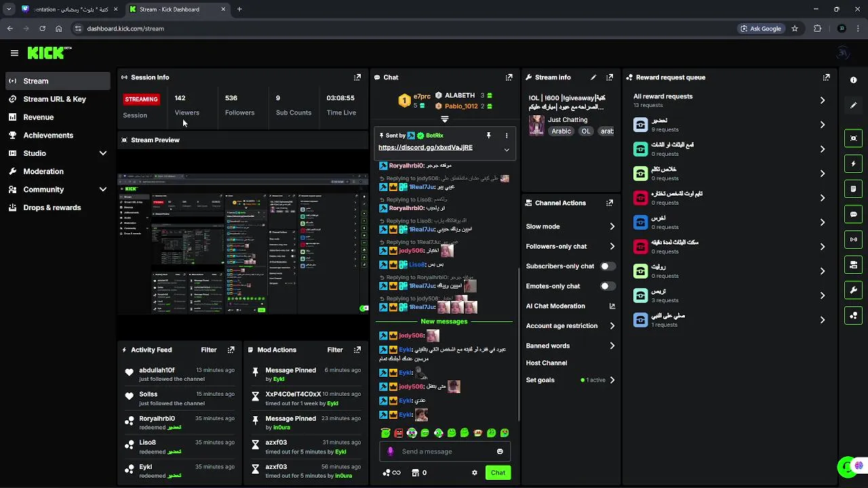Click the info icon in right rail
Image resolution: width=868 pixels, height=488 pixels.
[x=853, y=80]
